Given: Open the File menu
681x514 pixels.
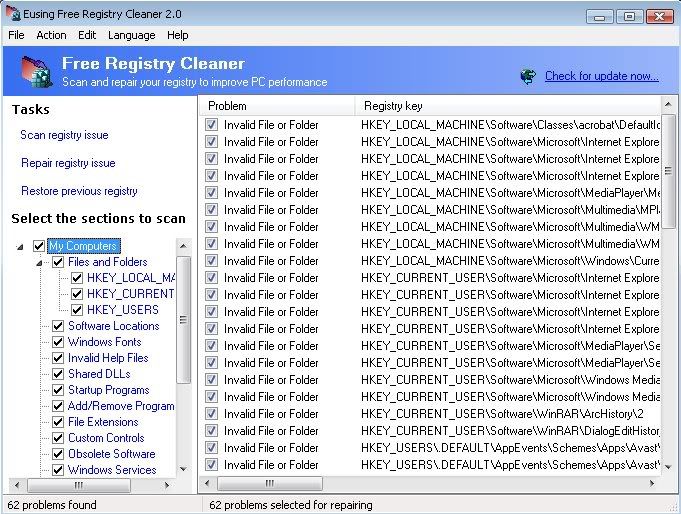Looking at the screenshot, I should (x=16, y=35).
